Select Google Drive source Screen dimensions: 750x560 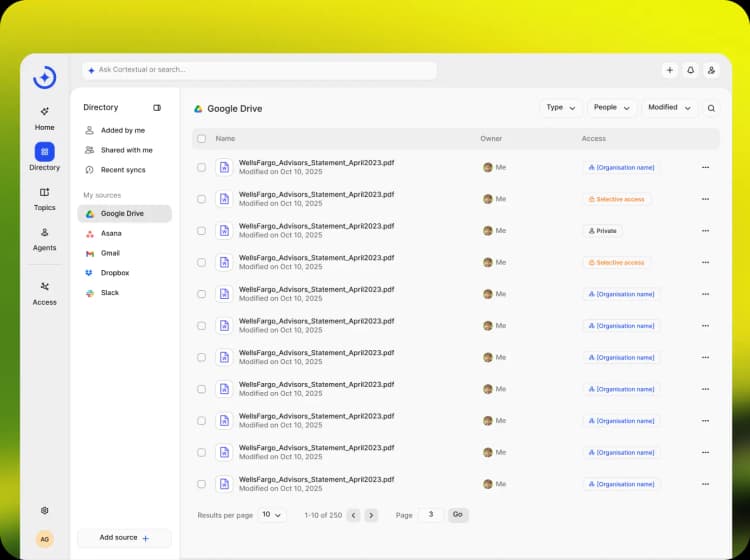[x=124, y=214]
